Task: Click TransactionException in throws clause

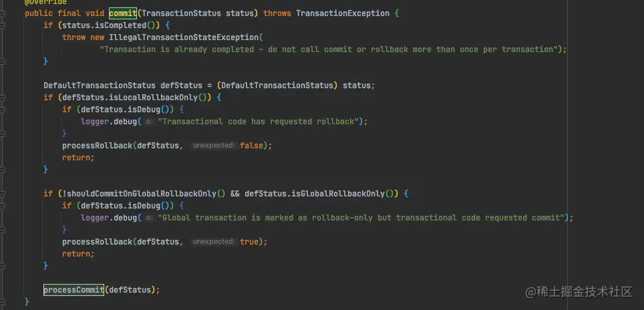Action: click(x=343, y=13)
